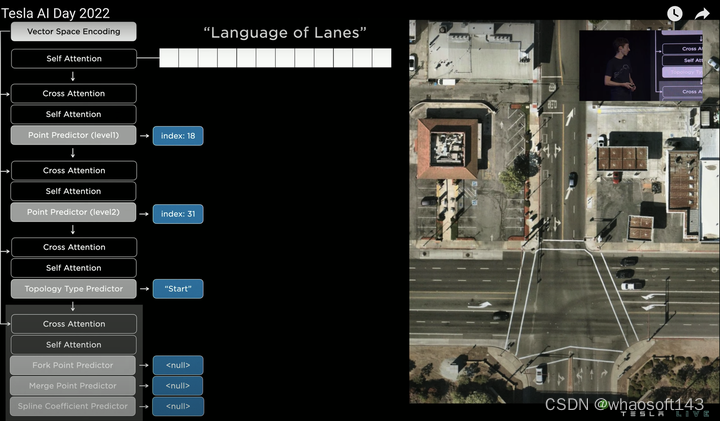The width and height of the screenshot is (720, 421).
Task: Click the aerial intersection map image
Action: click(x=564, y=212)
